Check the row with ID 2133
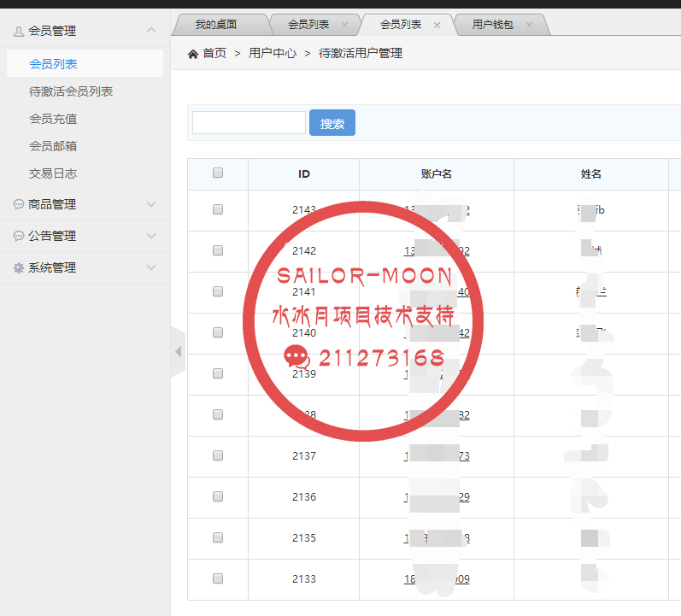Screen dimensions: 681x616 pyautogui.click(x=218, y=578)
